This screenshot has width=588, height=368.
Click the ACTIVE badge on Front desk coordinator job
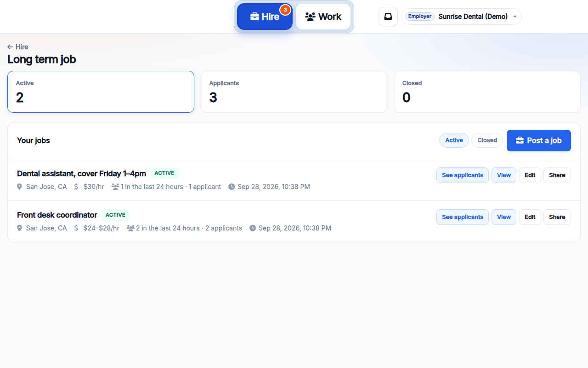(115, 215)
